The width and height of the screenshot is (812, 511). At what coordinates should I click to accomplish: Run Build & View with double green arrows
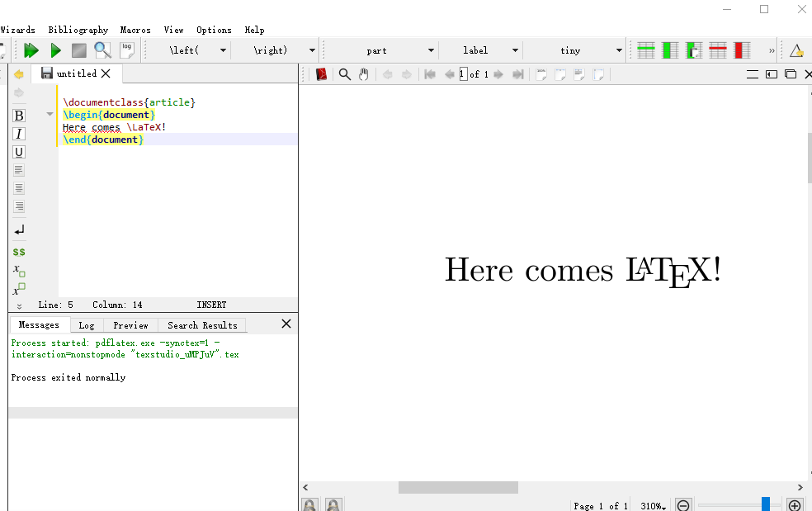click(x=31, y=50)
